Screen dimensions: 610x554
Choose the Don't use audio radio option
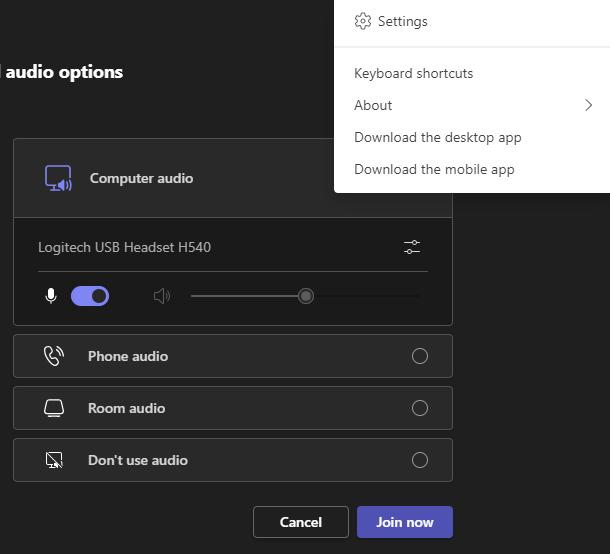420,460
